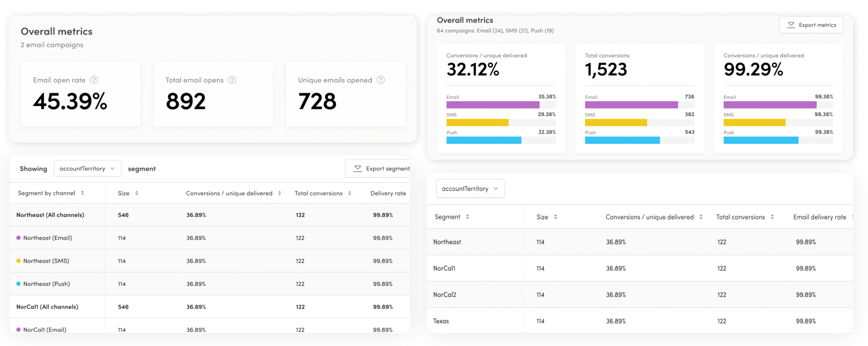The image size is (868, 346).
Task: Click help icon beside Total email opens
Action: click(x=232, y=80)
